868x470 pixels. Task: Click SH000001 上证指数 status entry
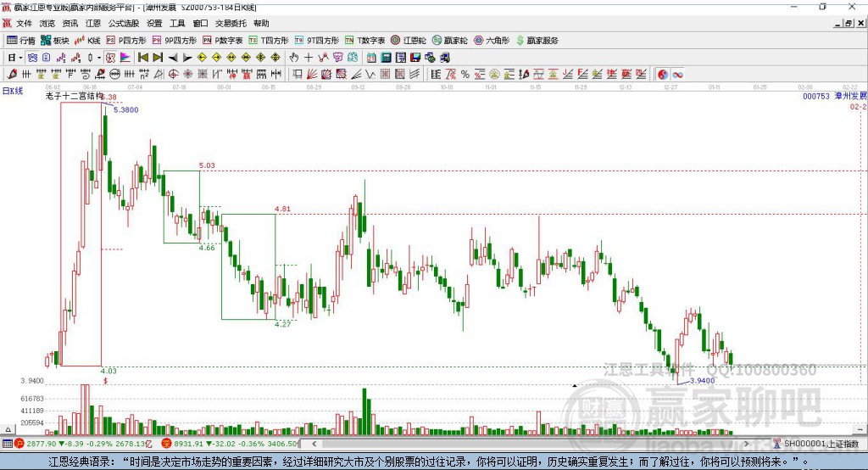(x=815, y=444)
